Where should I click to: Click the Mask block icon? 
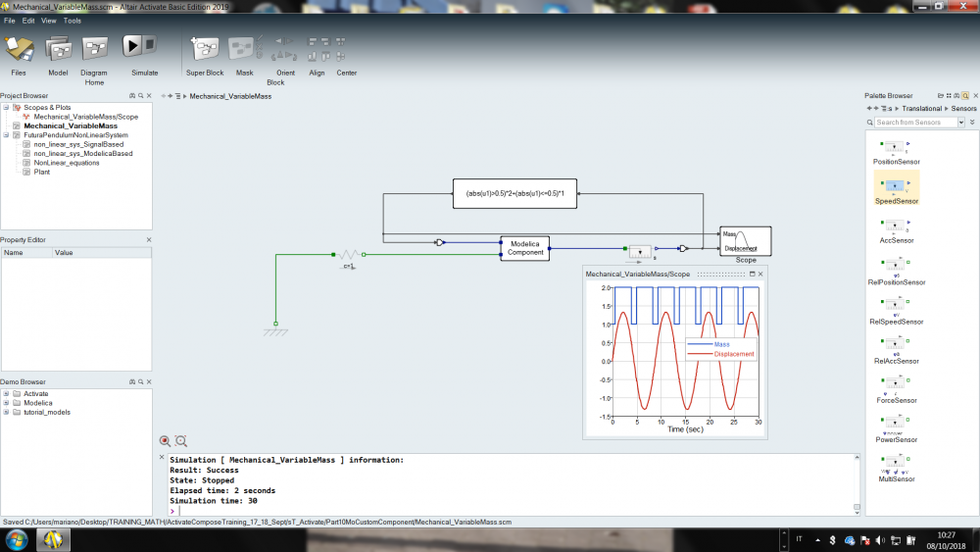point(241,49)
